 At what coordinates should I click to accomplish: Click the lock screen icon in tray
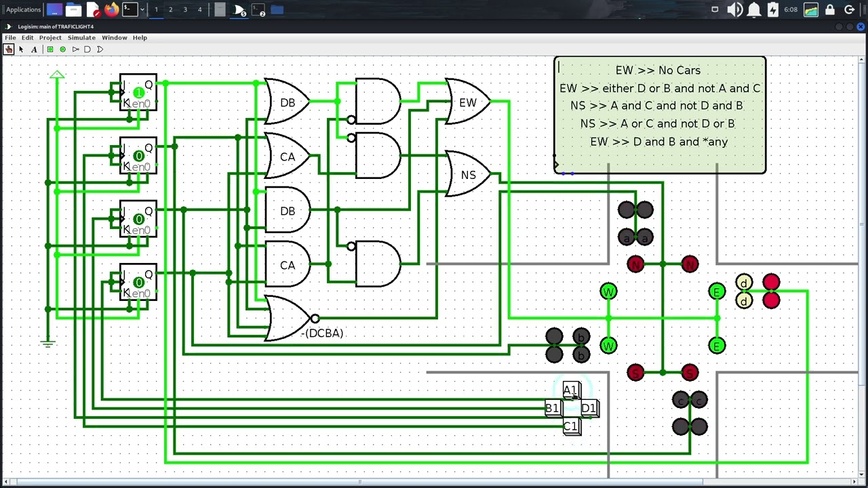(830, 9)
